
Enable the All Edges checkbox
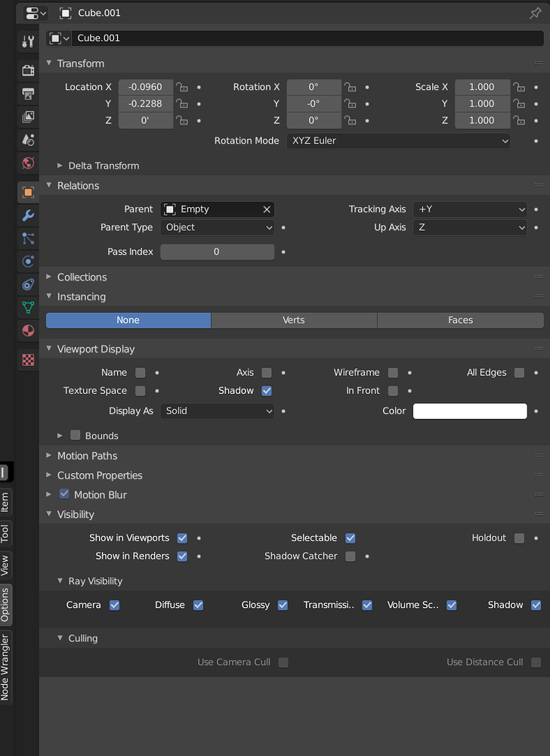click(519, 373)
